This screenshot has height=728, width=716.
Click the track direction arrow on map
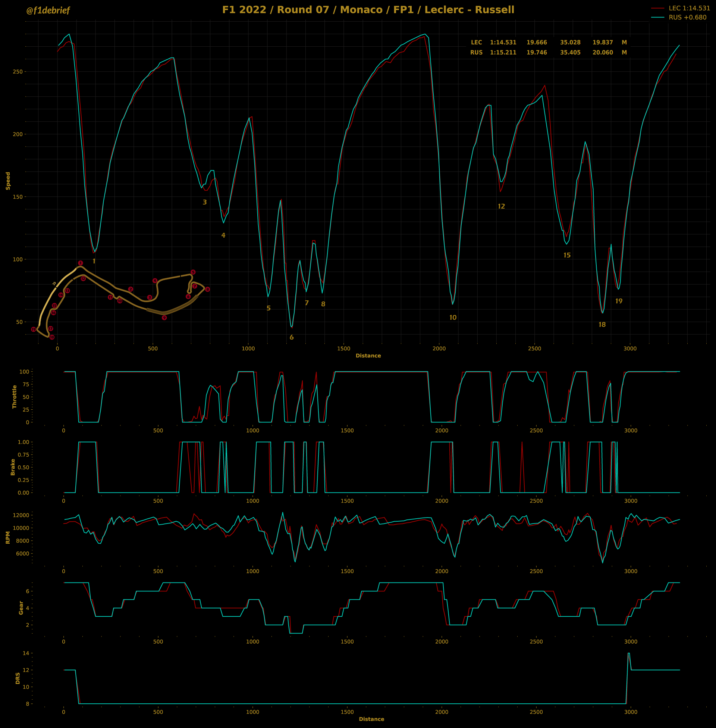tap(54, 283)
